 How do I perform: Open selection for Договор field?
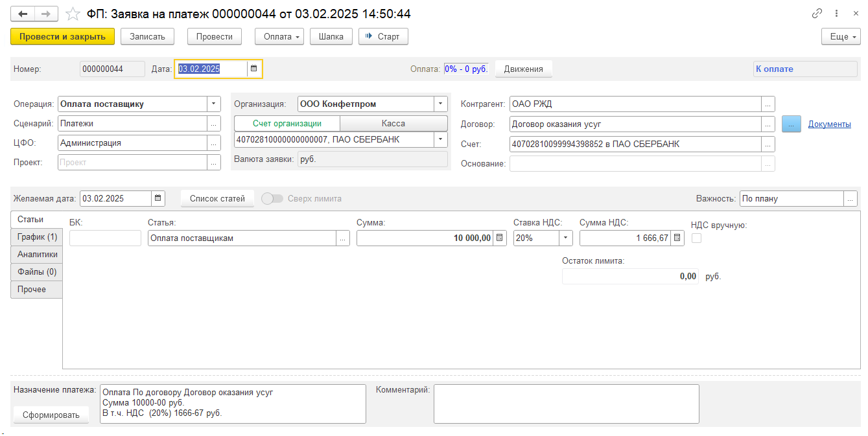[768, 124]
